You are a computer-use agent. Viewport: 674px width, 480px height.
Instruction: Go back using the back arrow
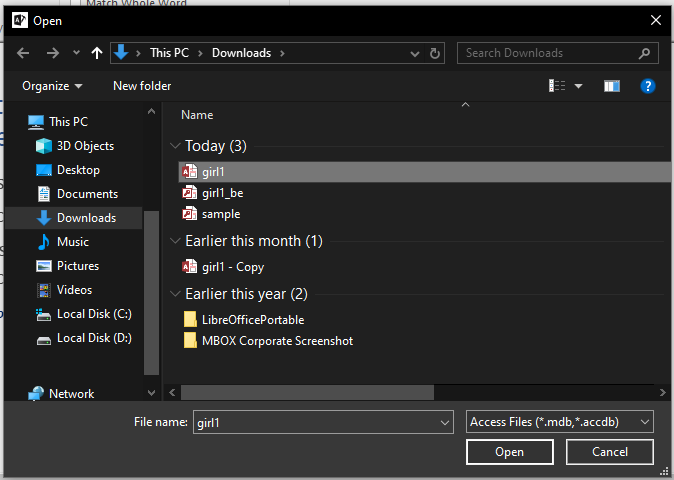(x=23, y=53)
